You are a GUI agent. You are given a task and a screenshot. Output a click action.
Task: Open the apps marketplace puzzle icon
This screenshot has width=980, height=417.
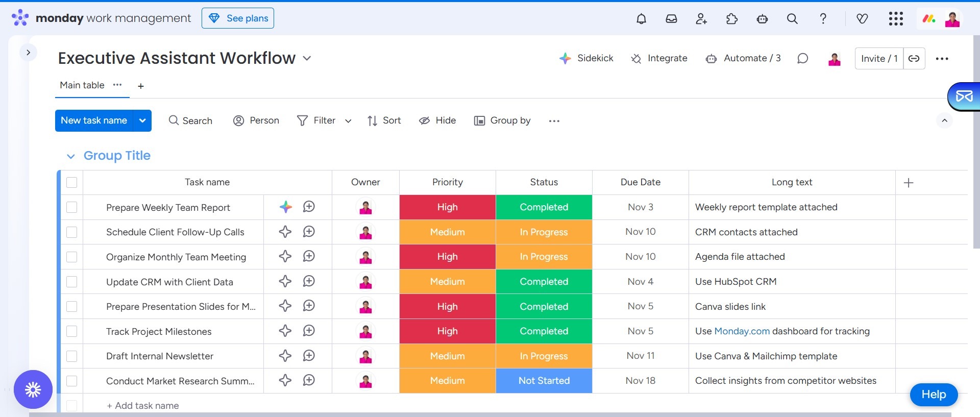click(731, 19)
